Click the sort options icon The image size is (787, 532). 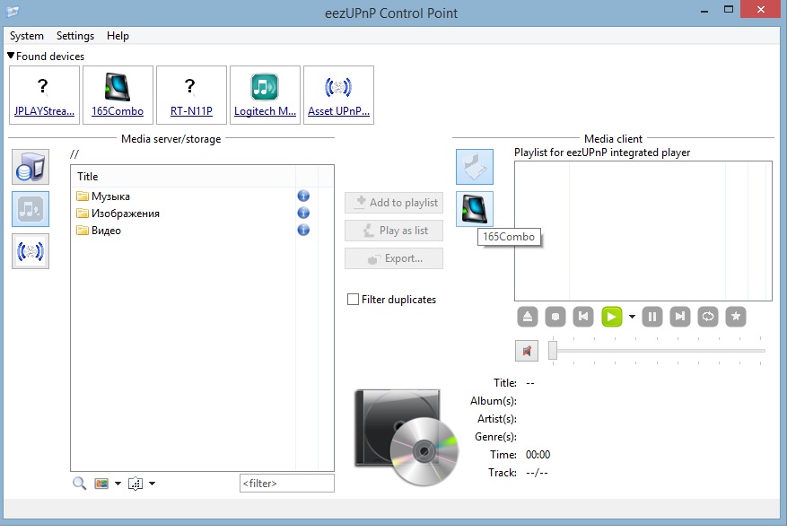point(136,484)
